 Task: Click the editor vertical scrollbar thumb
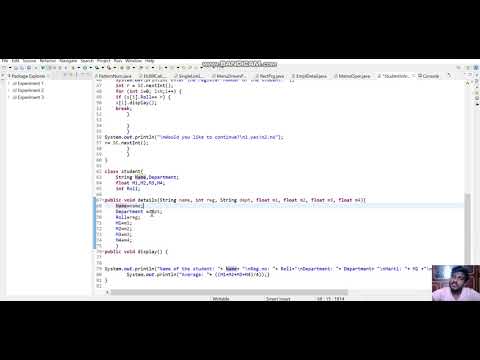(468, 228)
